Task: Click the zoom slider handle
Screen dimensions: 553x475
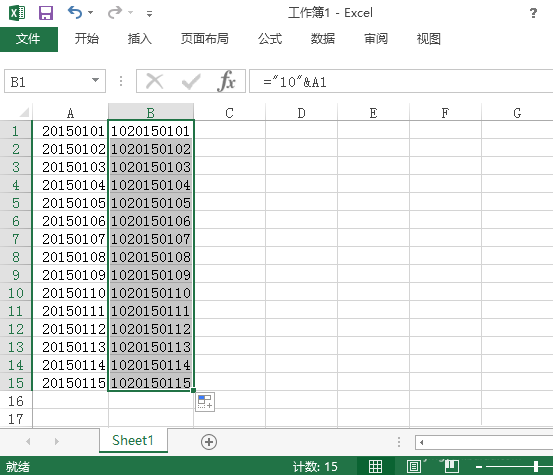Action: coord(535,467)
